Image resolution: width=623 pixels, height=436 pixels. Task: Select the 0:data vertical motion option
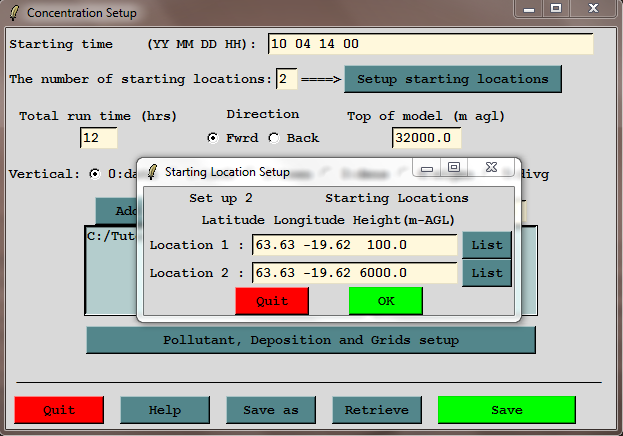(x=95, y=173)
